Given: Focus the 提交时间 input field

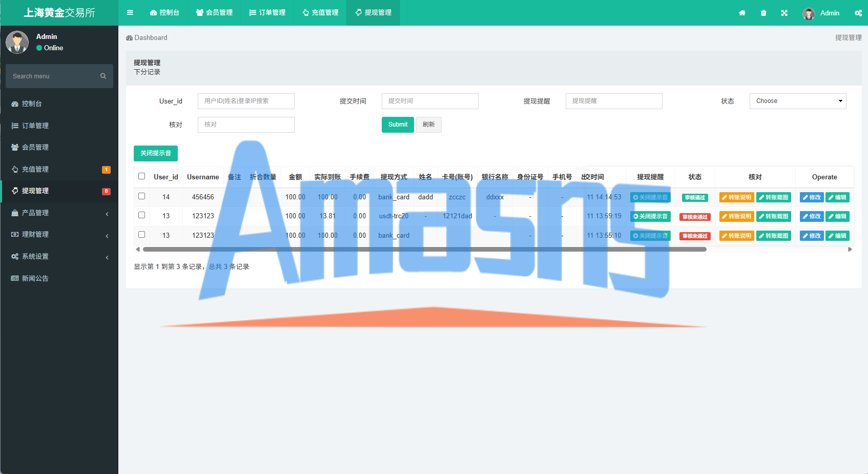Looking at the screenshot, I should pos(430,101).
